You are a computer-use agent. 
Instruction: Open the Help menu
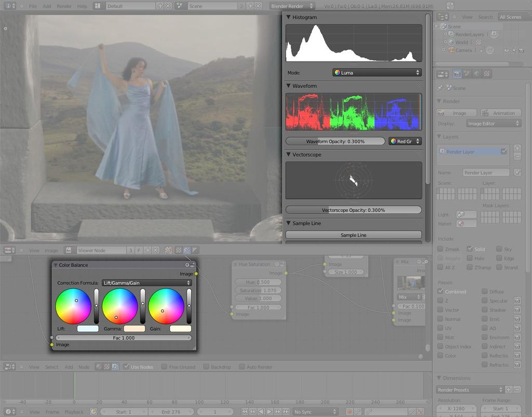pos(82,6)
